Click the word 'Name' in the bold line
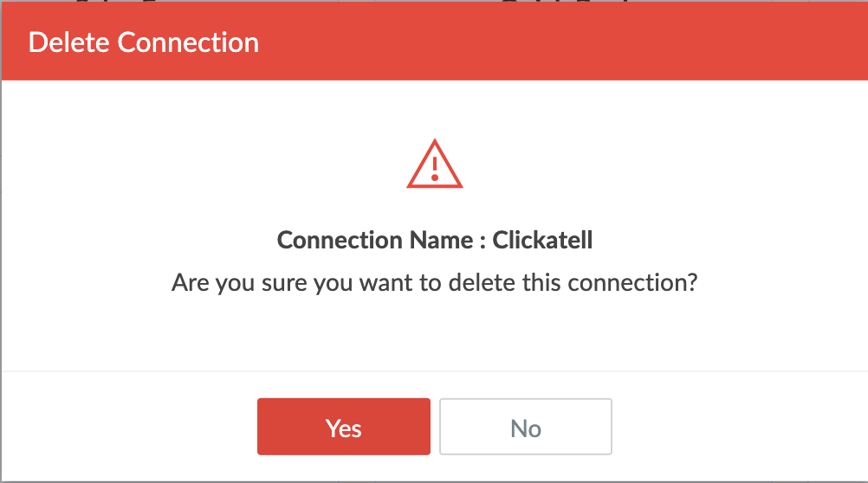The height and width of the screenshot is (483, 868). tap(441, 240)
